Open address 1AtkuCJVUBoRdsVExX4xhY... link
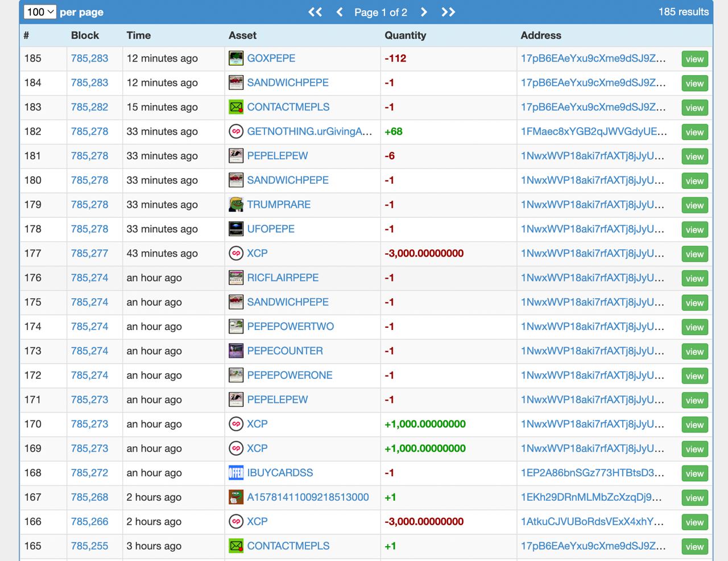 tap(592, 522)
